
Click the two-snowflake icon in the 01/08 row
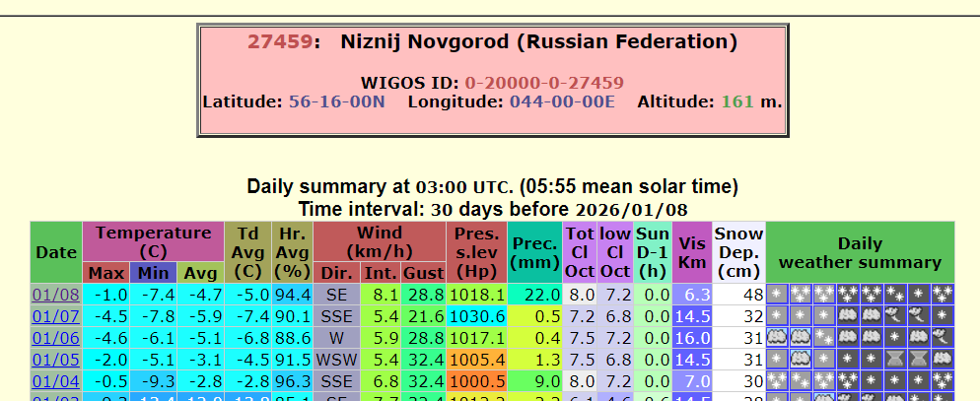(895, 294)
